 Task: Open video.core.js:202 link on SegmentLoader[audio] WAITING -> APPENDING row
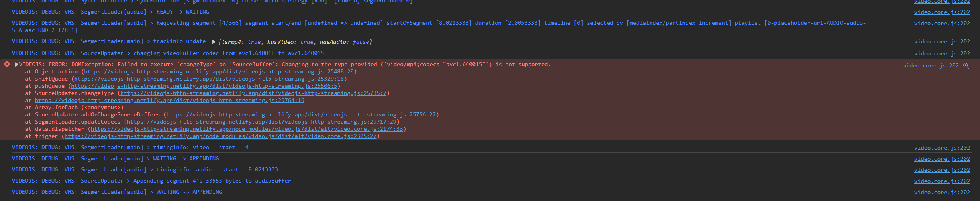[942, 193]
